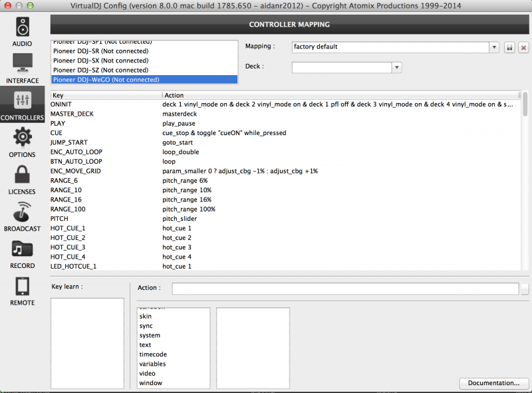Click the empty Deck combo box
The image size is (532, 393).
point(342,67)
